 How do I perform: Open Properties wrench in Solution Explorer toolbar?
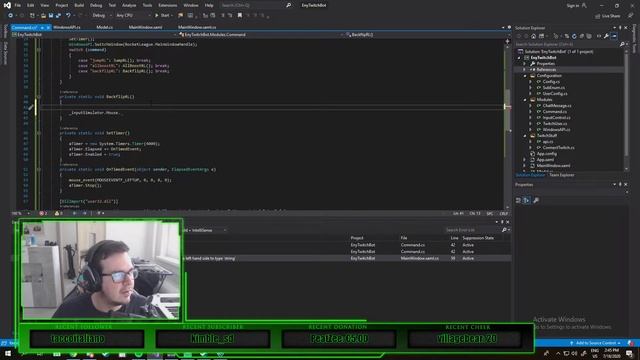[607, 36]
